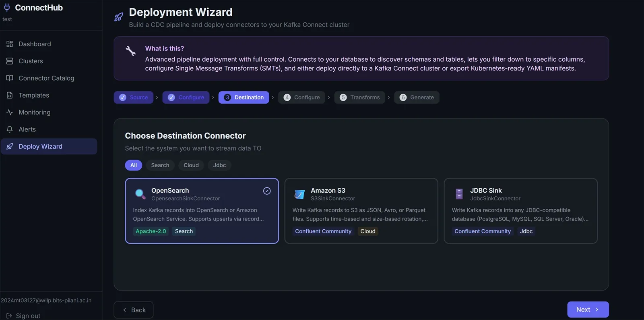Open Monitoring in the sidebar

[x=49, y=112]
